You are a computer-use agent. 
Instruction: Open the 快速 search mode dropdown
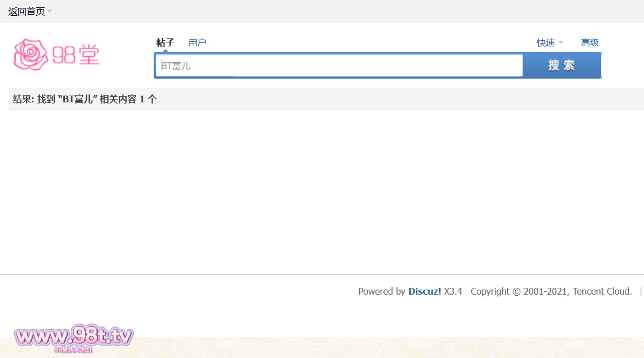(x=546, y=42)
